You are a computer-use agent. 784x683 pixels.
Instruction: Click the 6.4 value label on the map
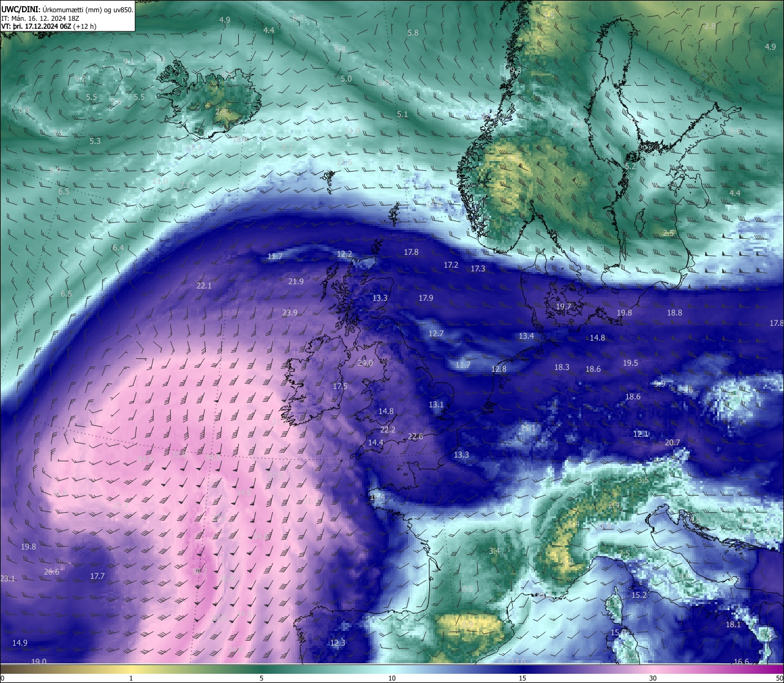point(118,248)
